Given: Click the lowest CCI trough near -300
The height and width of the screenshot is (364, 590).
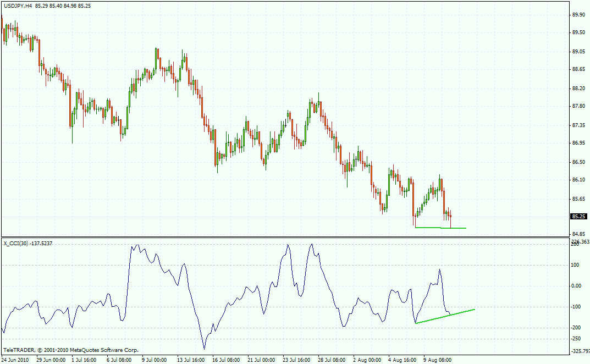Looking at the screenshot, I should [204, 348].
